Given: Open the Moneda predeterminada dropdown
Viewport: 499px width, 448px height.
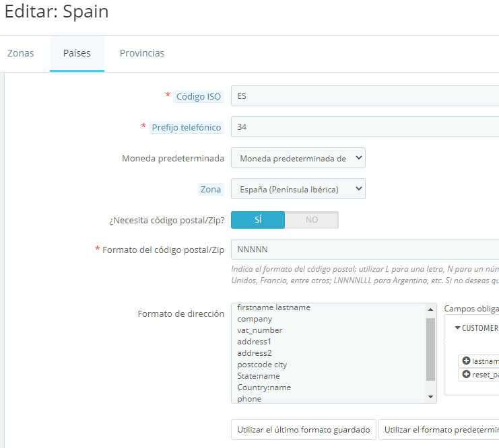Looking at the screenshot, I should point(298,158).
